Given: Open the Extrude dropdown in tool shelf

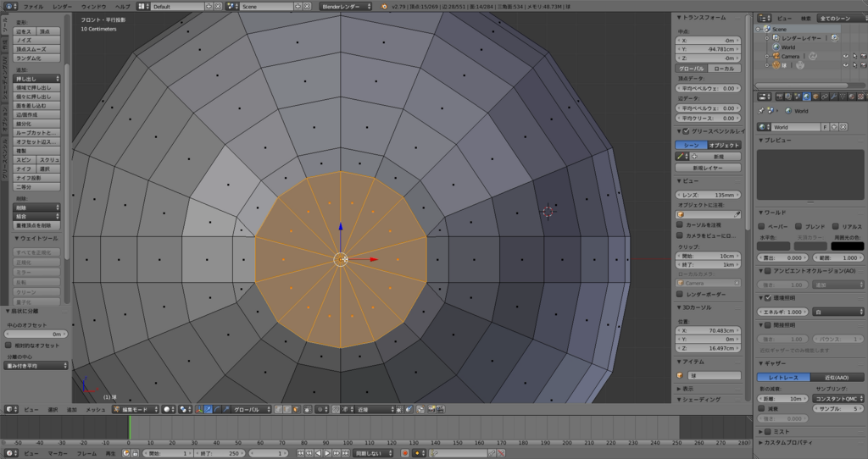Looking at the screenshot, I should tap(36, 79).
